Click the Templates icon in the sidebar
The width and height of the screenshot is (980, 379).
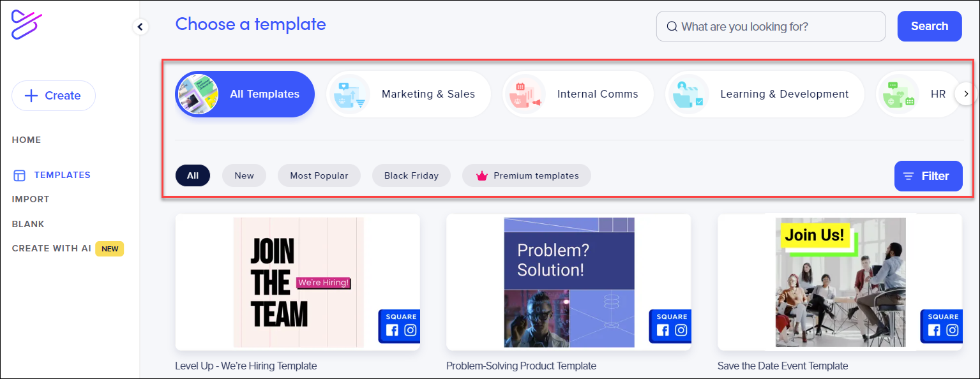[19, 175]
